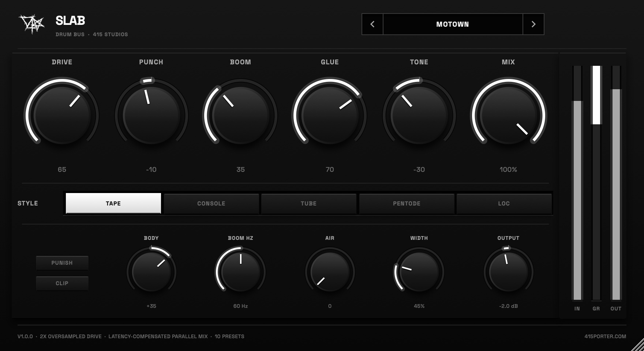The height and width of the screenshot is (351, 644).
Task: Click the OUTPUT knob
Action: [508, 272]
